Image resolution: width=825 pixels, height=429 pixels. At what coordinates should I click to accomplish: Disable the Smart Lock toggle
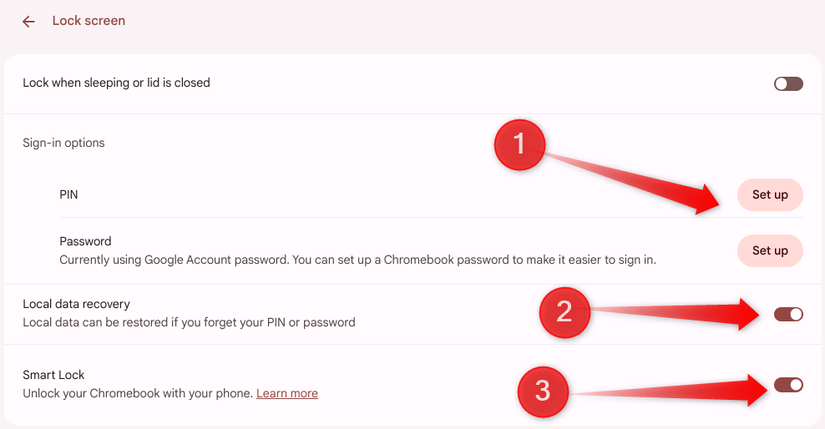[788, 384]
